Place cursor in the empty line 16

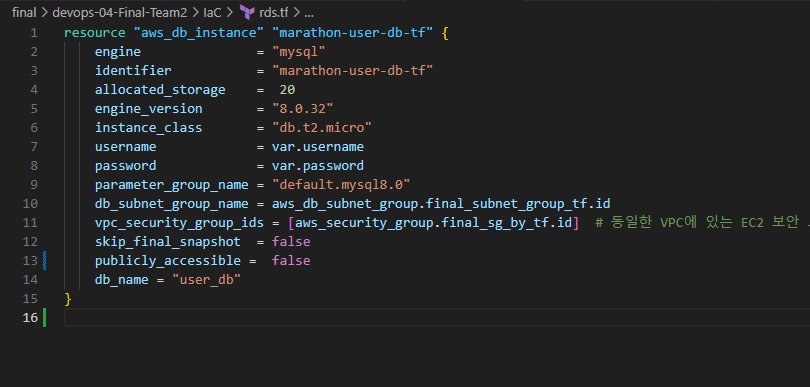(x=437, y=317)
